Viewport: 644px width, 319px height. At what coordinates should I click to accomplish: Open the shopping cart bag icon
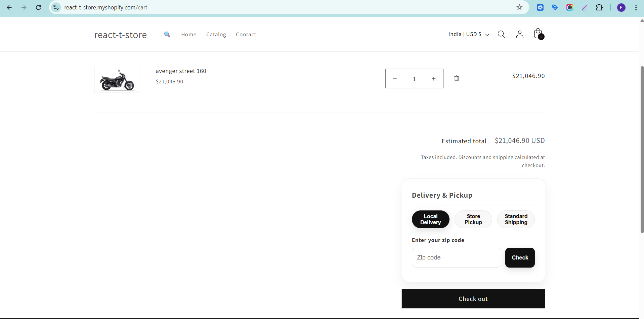[538, 34]
